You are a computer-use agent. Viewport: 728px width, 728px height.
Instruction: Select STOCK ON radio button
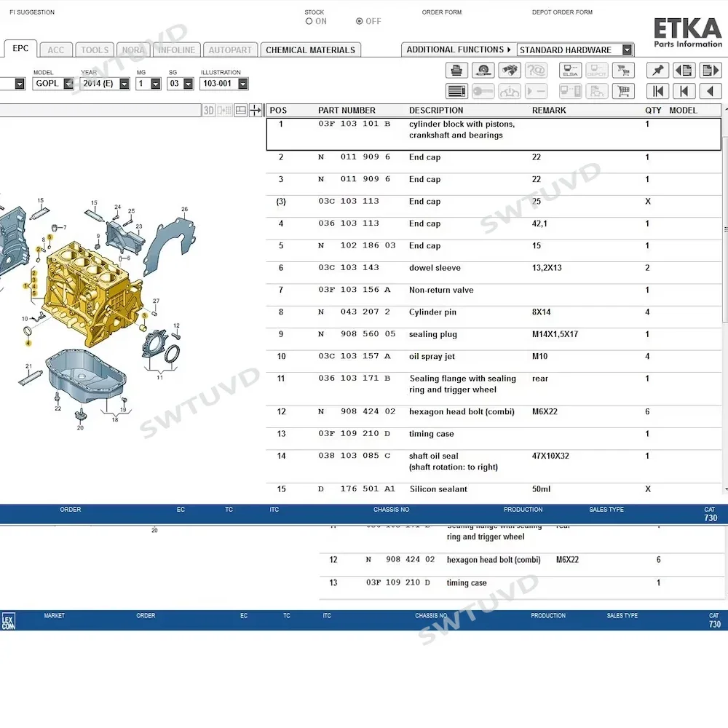click(309, 21)
